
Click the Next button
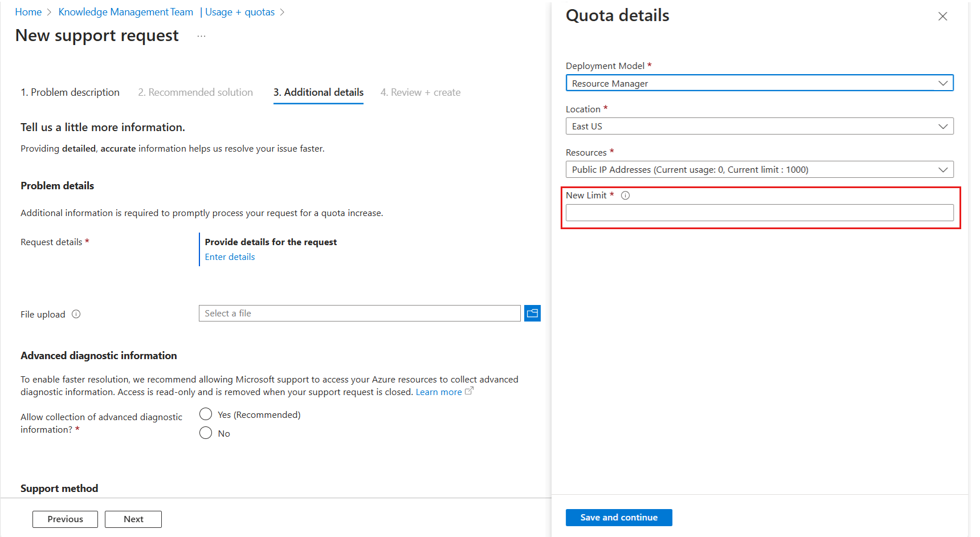tap(133, 519)
